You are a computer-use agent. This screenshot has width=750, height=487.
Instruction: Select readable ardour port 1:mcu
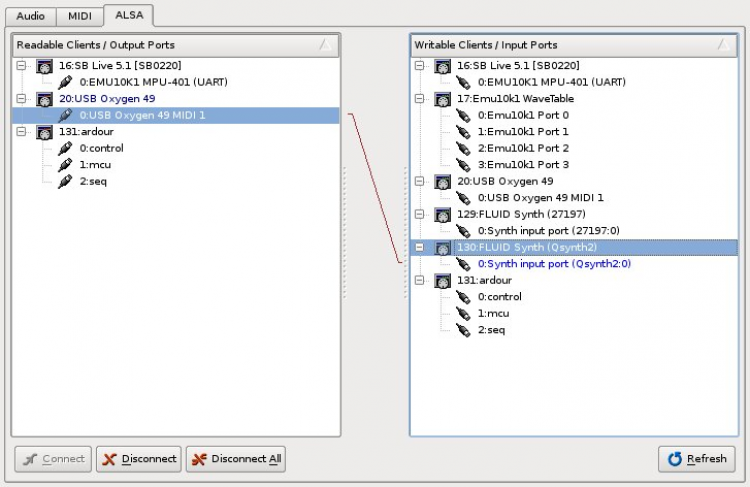(x=95, y=165)
